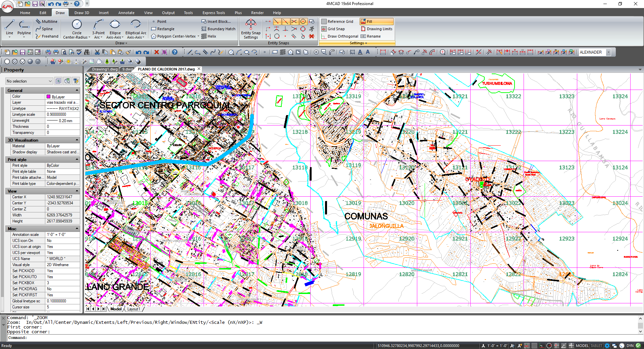Screen dimensions: 644x349
Task: Toggle DYN in the status bar
Action: (x=630, y=346)
